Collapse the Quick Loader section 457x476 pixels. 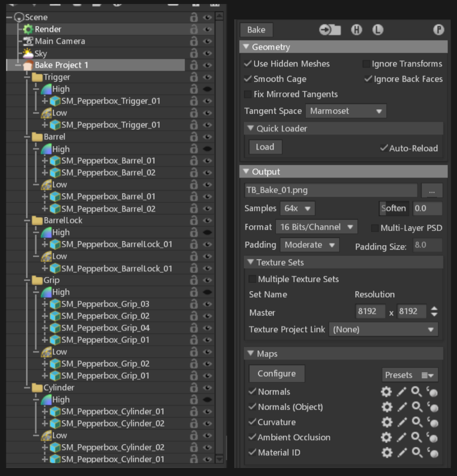(x=250, y=128)
